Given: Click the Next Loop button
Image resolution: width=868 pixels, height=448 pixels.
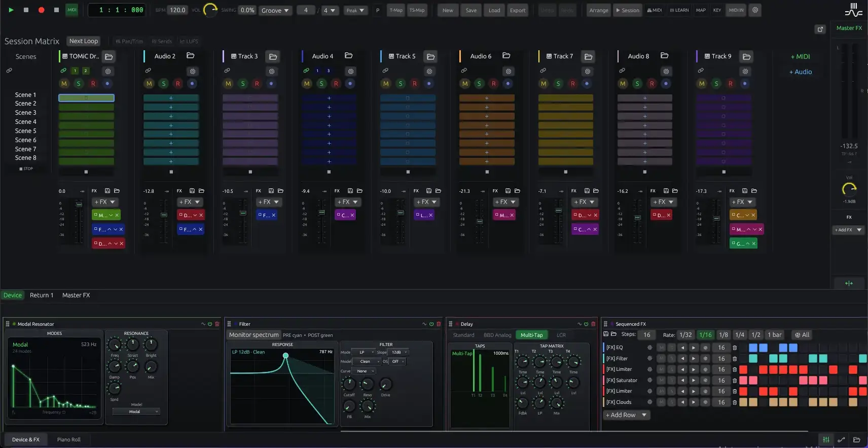Looking at the screenshot, I should coord(84,41).
